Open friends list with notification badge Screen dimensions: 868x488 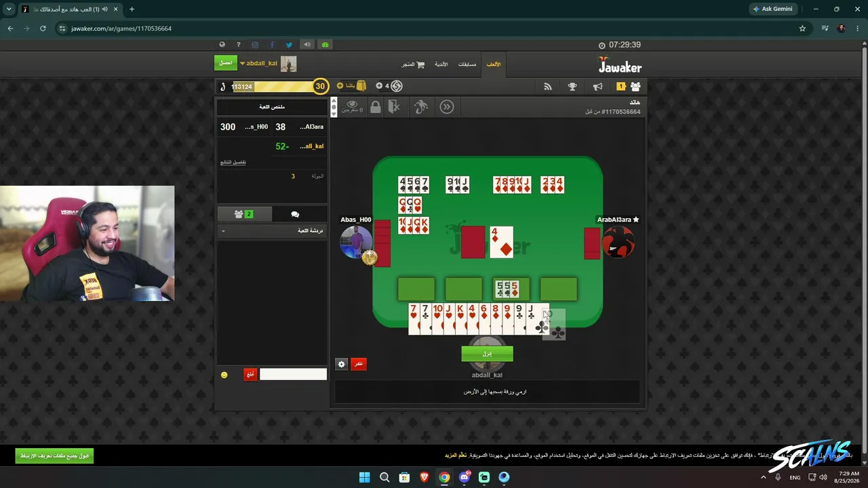point(629,87)
